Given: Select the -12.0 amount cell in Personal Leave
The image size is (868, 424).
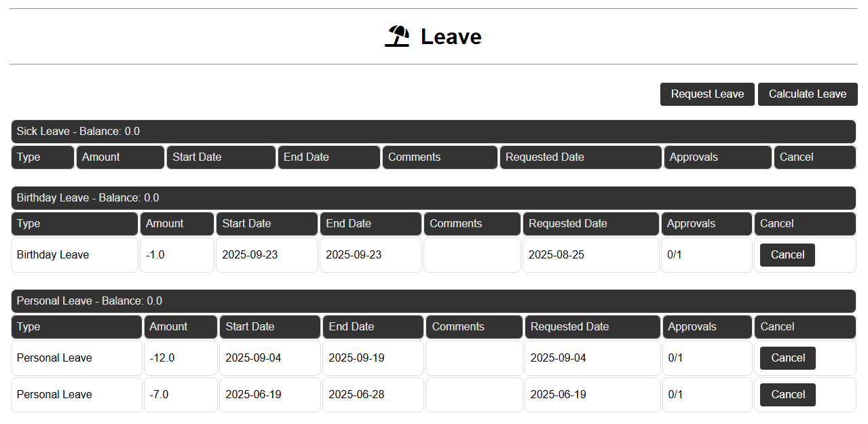Looking at the screenshot, I should (x=180, y=358).
